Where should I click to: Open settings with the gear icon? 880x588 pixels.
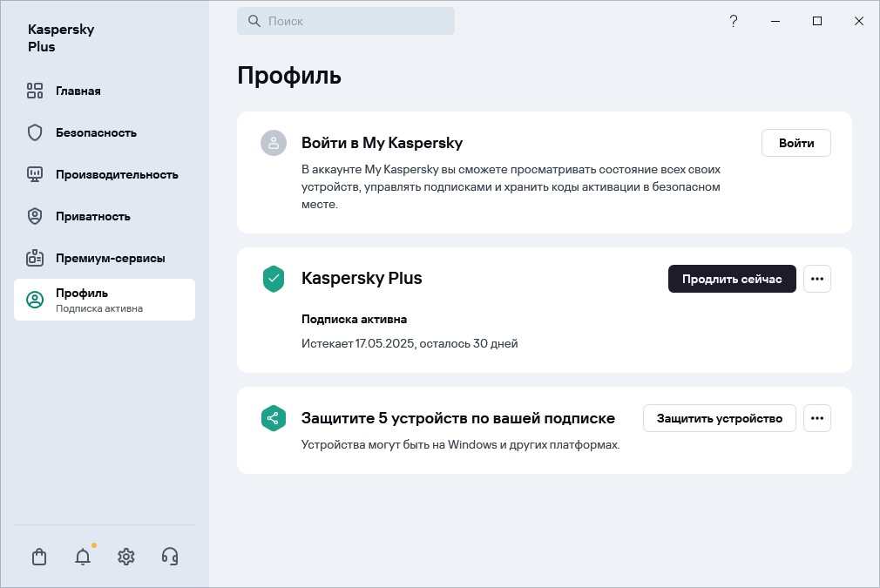click(126, 556)
